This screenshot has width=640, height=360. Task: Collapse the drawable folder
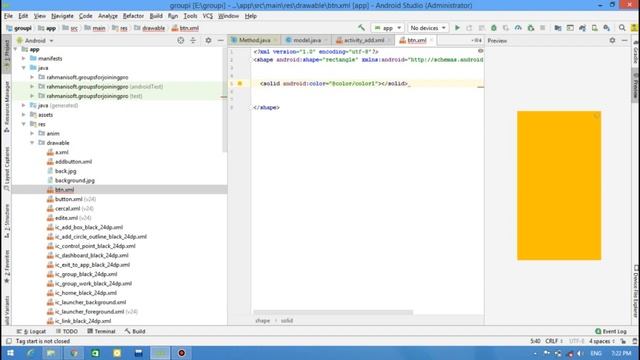pos(32,143)
